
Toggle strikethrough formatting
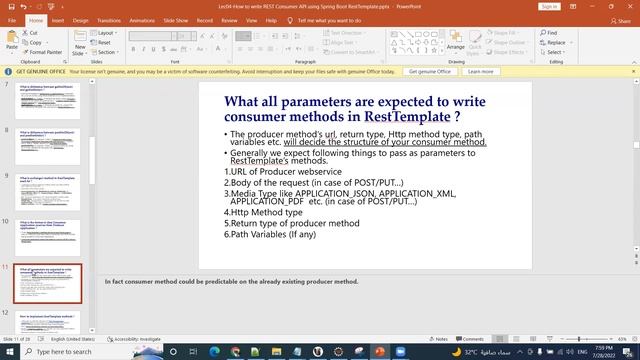[173, 49]
